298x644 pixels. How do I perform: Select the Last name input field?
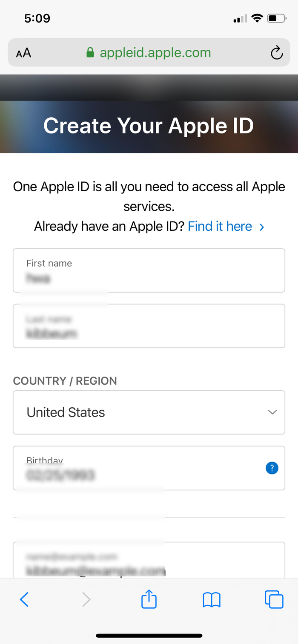(x=149, y=326)
